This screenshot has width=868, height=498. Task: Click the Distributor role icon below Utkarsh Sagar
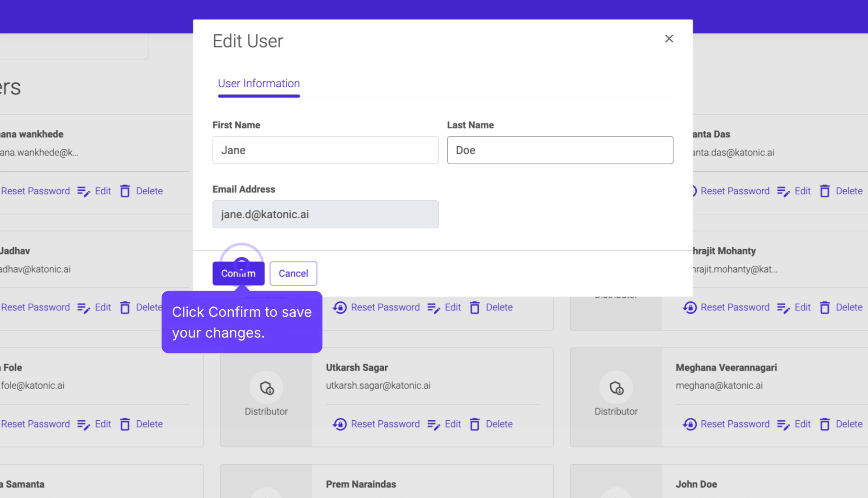coord(266,388)
